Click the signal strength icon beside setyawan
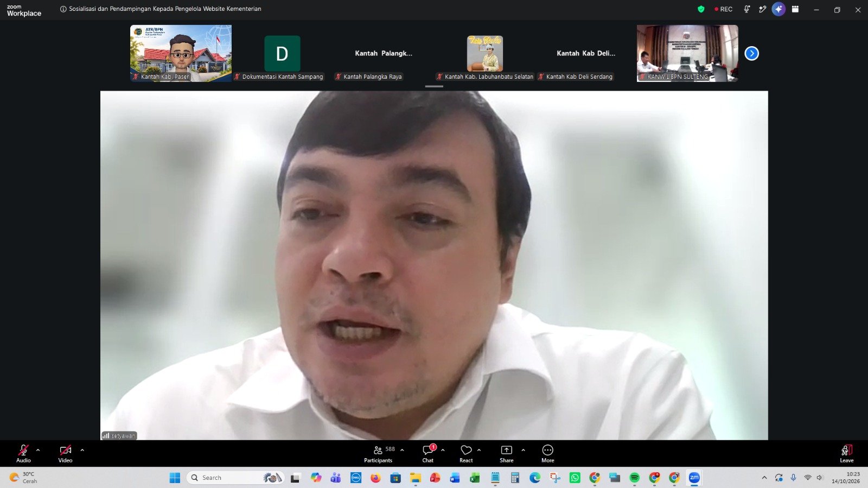The image size is (868, 488). pos(106,436)
